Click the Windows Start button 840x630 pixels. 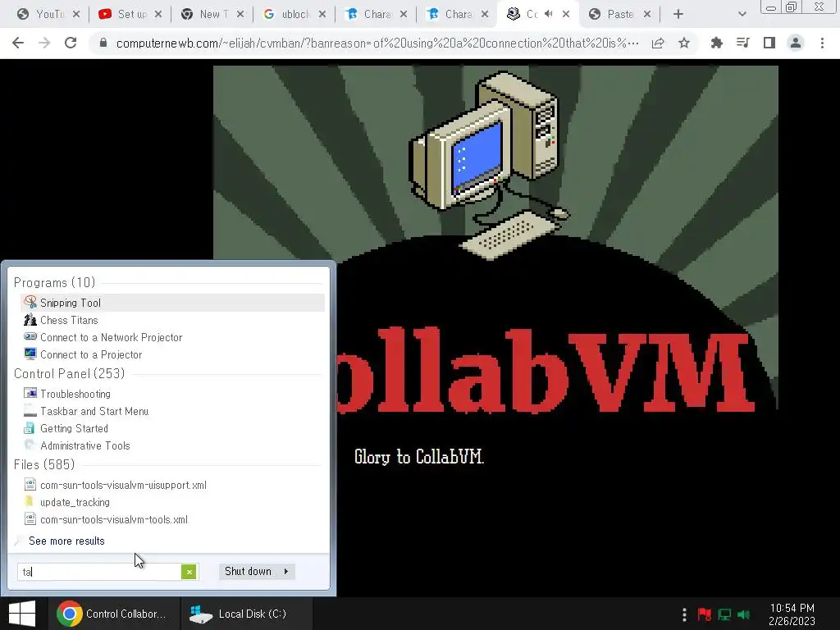pos(22,614)
